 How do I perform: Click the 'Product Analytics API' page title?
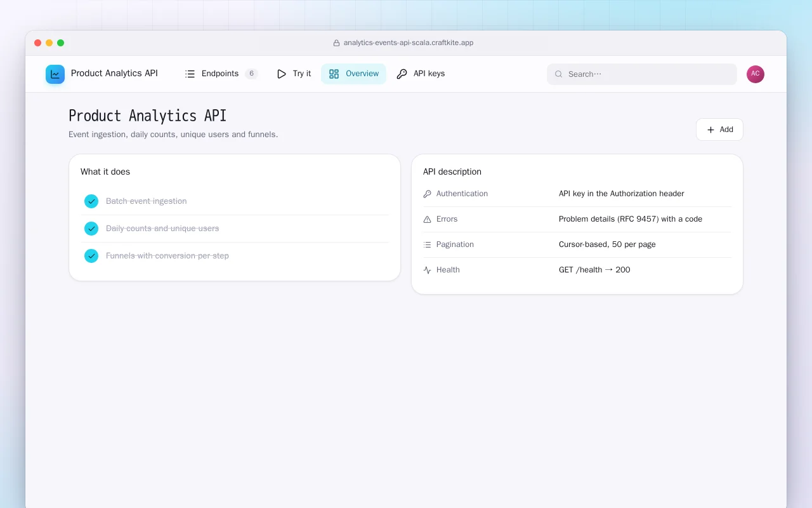click(147, 116)
